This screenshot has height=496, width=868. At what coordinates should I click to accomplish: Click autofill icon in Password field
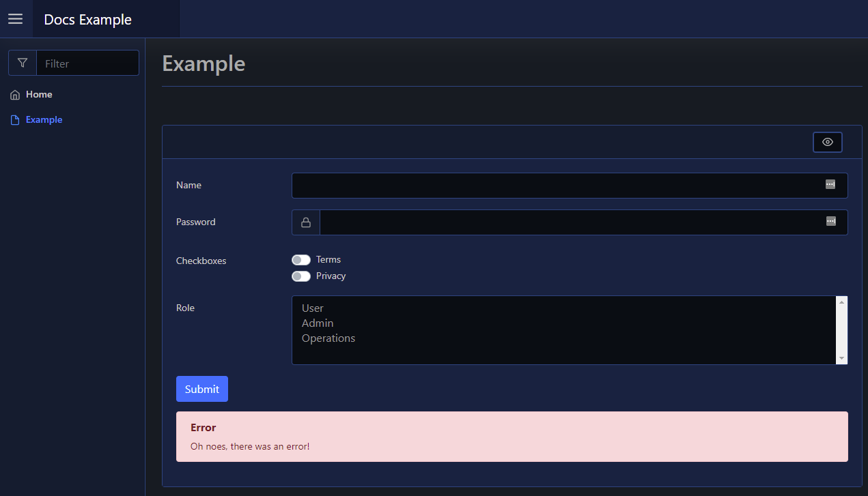[830, 221]
